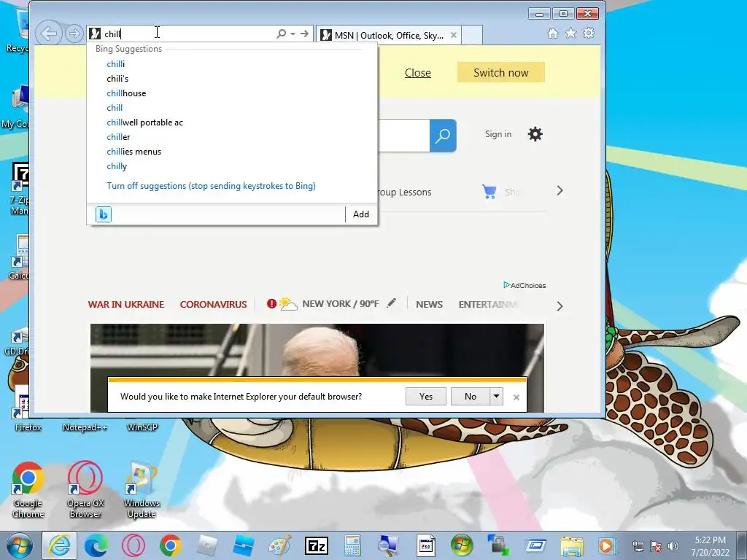This screenshot has height=560, width=747.
Task: Launch Chrome from the taskbar
Action: click(x=170, y=545)
